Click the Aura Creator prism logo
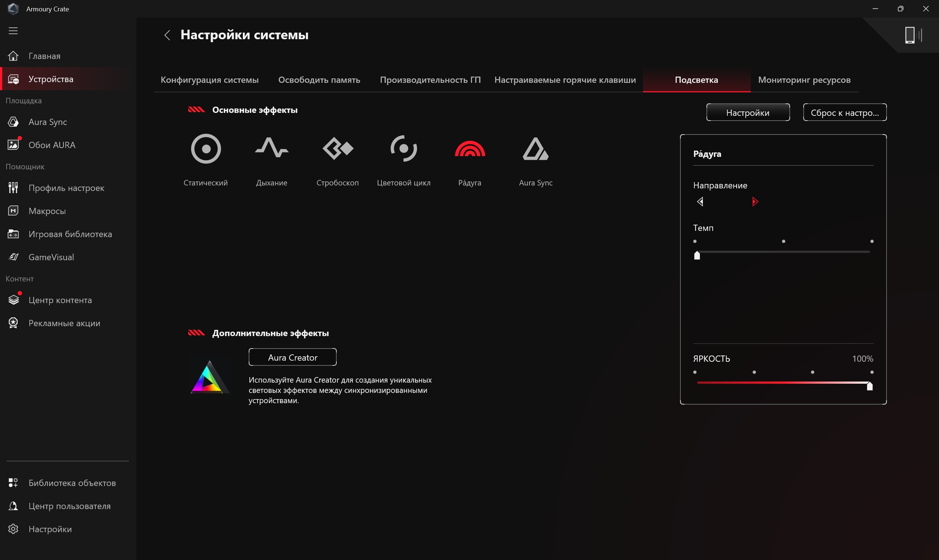939x560 pixels. [x=209, y=377]
